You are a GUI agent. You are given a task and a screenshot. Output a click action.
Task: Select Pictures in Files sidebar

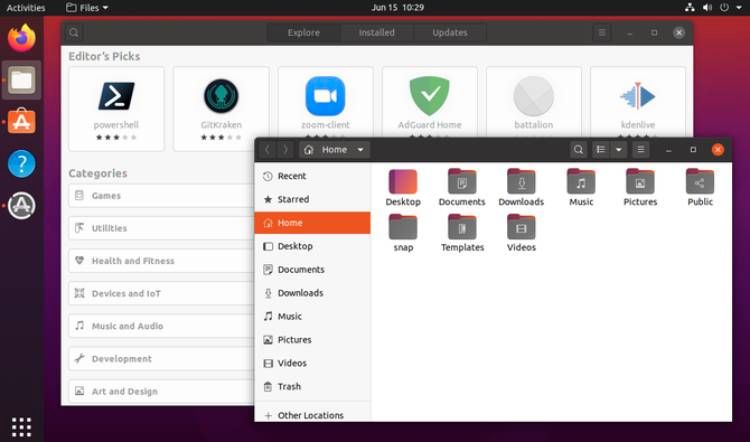coord(312,340)
